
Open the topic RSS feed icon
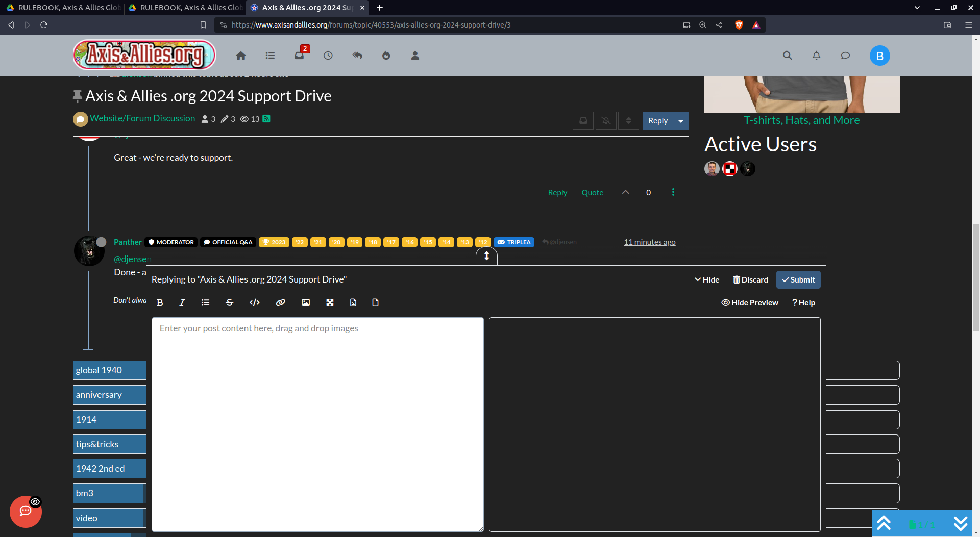266,119
